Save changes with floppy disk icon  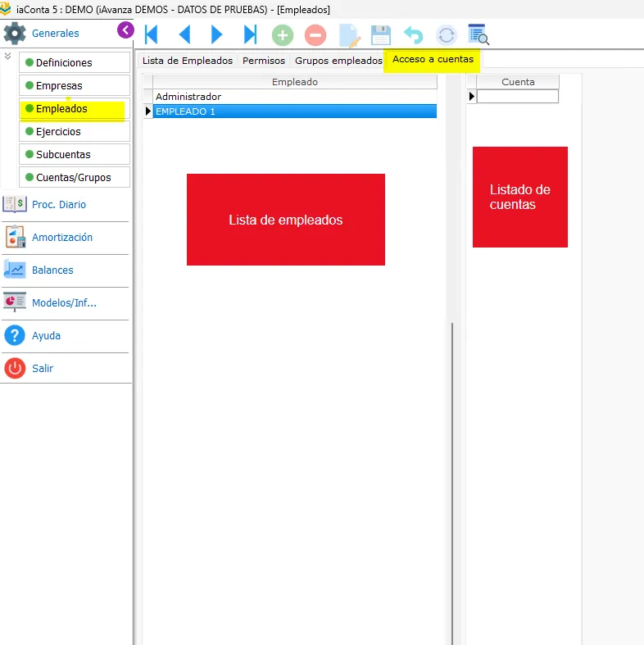pyautogui.click(x=381, y=35)
